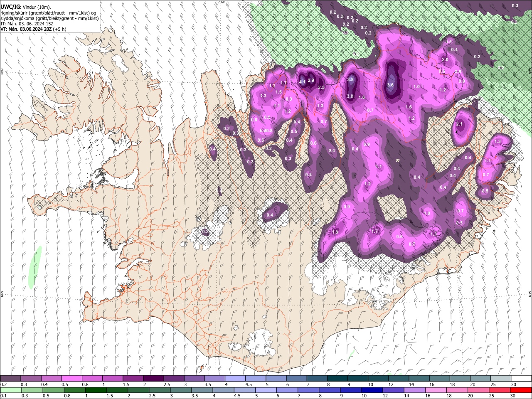Click the 1.5 value on the map
Screen dimensions: 532x399
click(x=278, y=92)
